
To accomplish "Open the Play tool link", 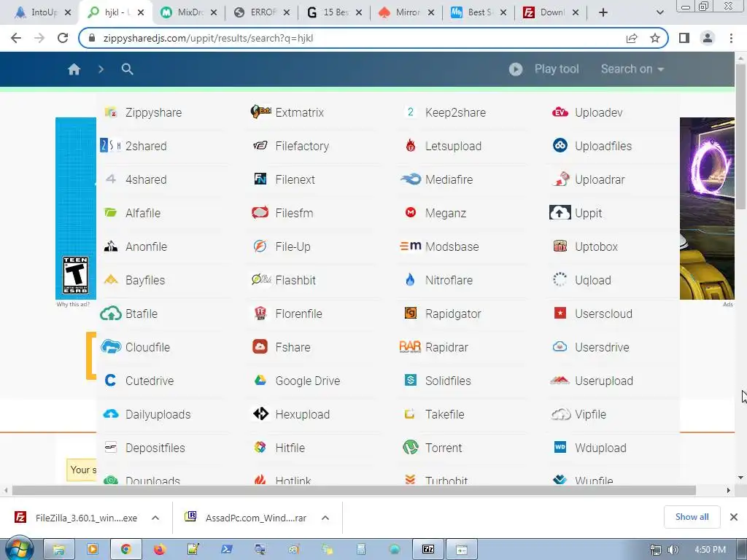I will click(x=543, y=69).
